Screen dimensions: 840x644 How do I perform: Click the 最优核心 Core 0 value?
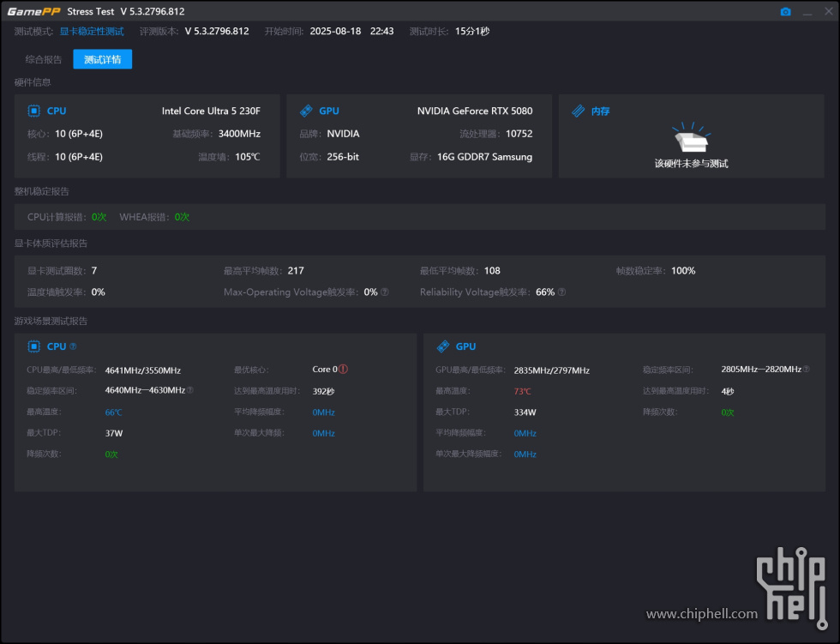(325, 369)
